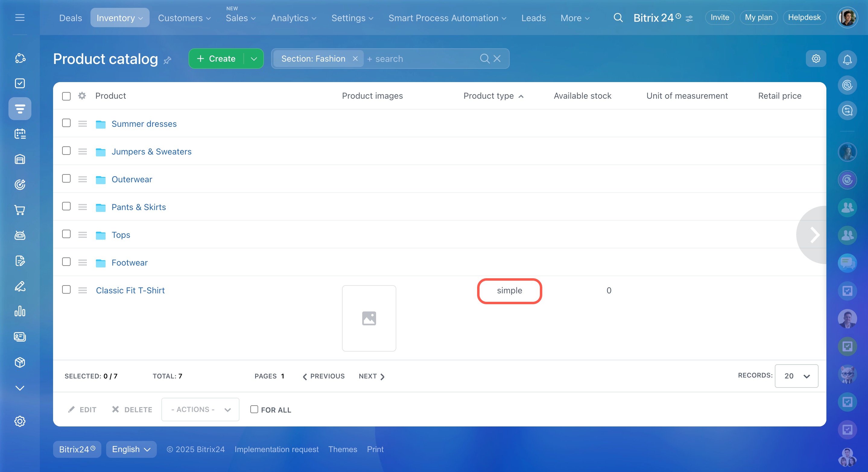Click the search magnifier in top bar

618,18
